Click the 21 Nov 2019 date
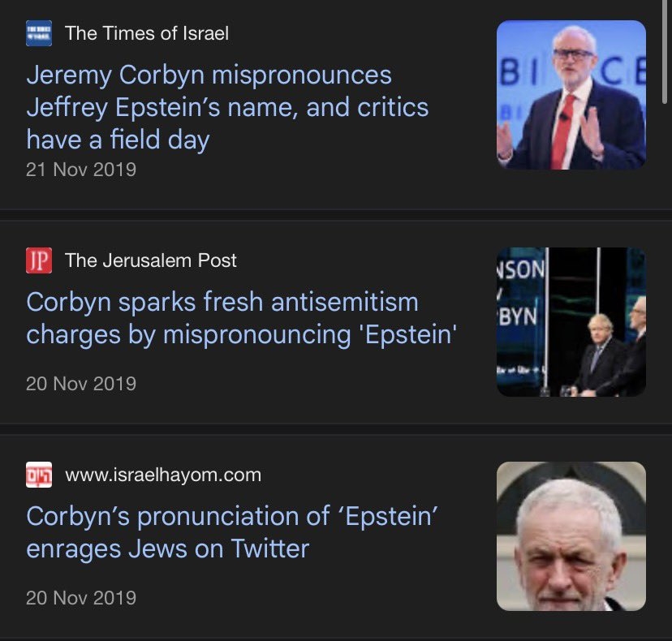 pyautogui.click(x=81, y=170)
